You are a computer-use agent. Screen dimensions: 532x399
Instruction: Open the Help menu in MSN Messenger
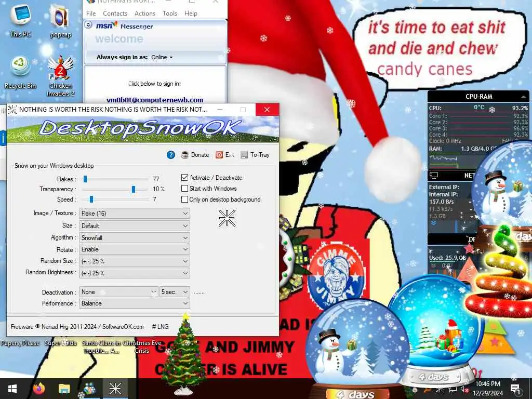191,13
